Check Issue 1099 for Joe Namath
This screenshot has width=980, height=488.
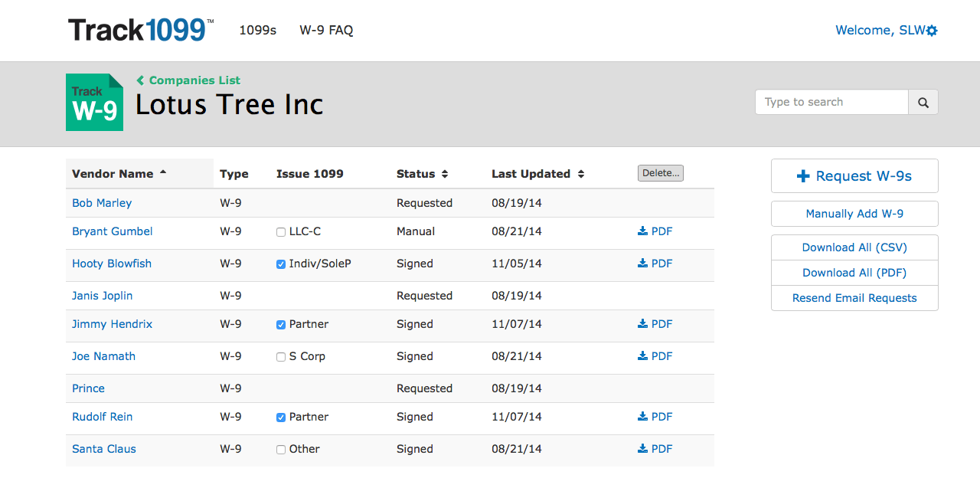click(281, 357)
